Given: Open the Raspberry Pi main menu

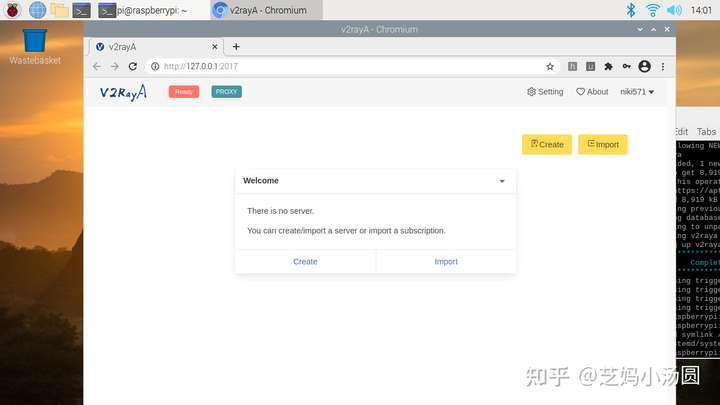Looking at the screenshot, I should (12, 10).
